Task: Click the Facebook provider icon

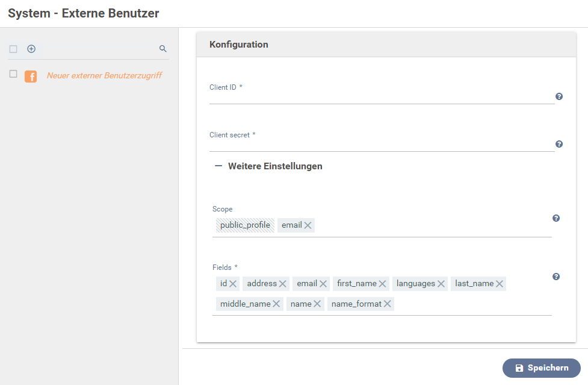Action: (31, 77)
